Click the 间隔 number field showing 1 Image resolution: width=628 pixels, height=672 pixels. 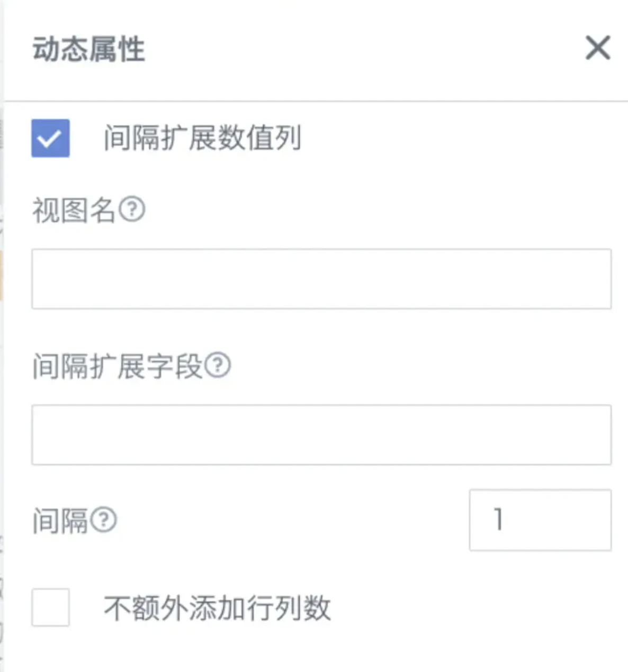pos(540,520)
